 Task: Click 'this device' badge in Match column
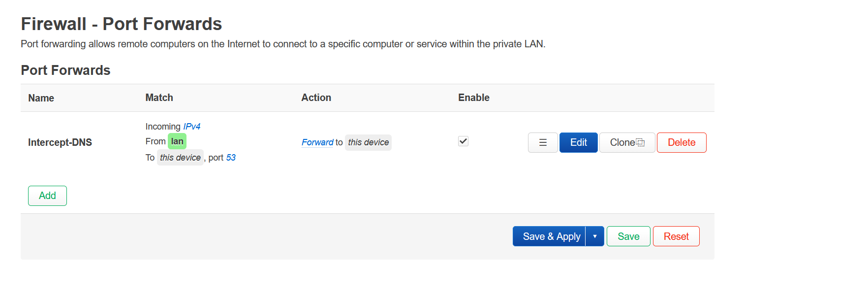pyautogui.click(x=180, y=158)
